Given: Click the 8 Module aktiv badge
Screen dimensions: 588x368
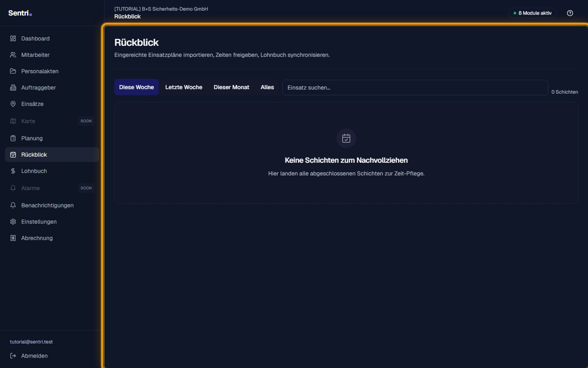Looking at the screenshot, I should click(532, 13).
